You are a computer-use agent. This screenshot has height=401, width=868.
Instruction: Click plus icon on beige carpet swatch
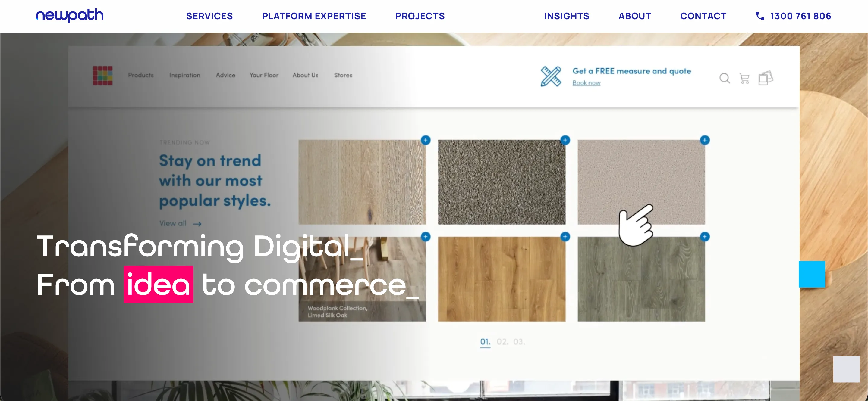pos(705,140)
